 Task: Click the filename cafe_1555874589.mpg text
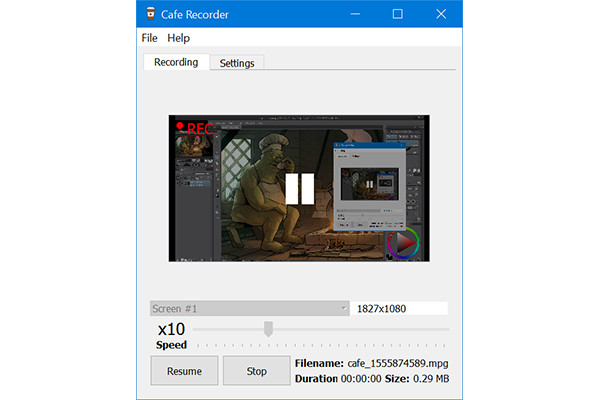coord(398,363)
